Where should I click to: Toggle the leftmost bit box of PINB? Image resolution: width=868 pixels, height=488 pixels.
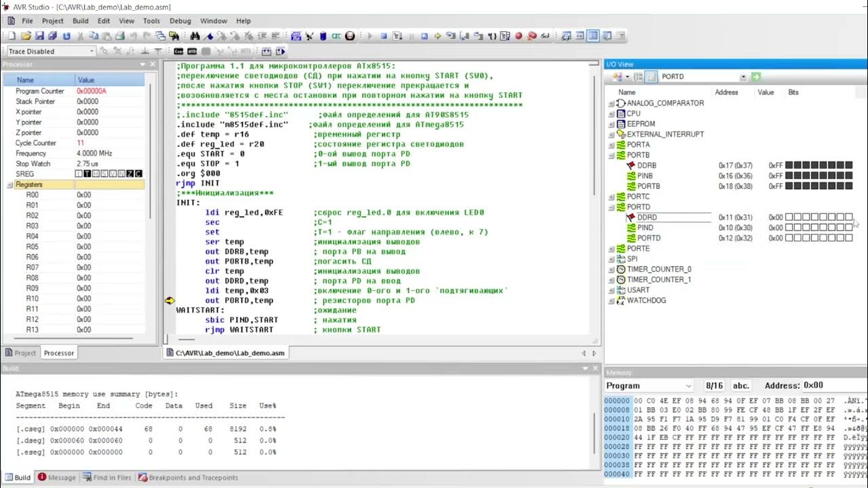click(789, 176)
